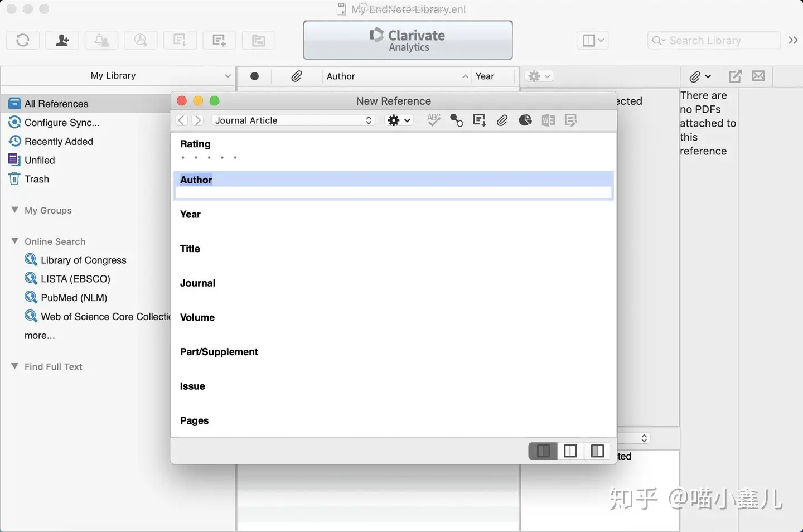The height and width of the screenshot is (532, 803).
Task: Set rating to the fifth dot
Action: 235,158
